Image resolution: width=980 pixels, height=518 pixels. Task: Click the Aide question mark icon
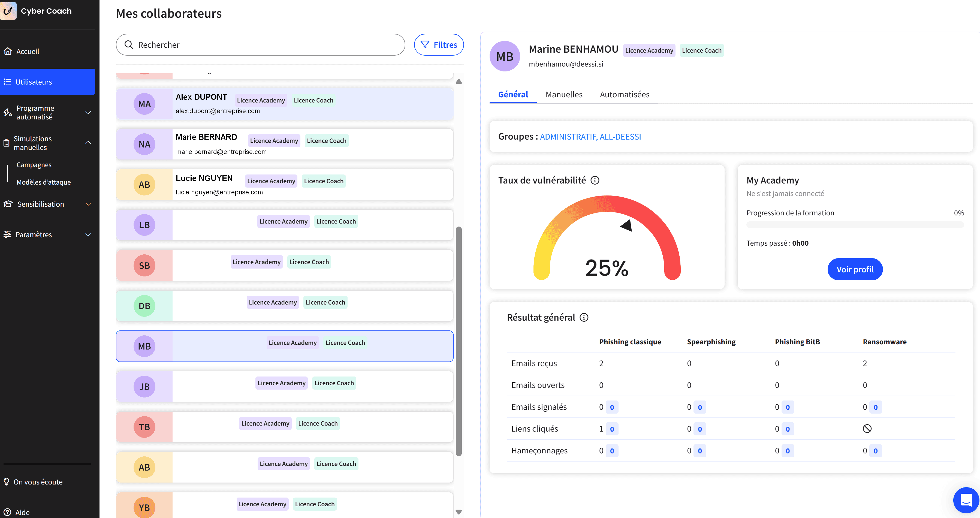(7, 512)
